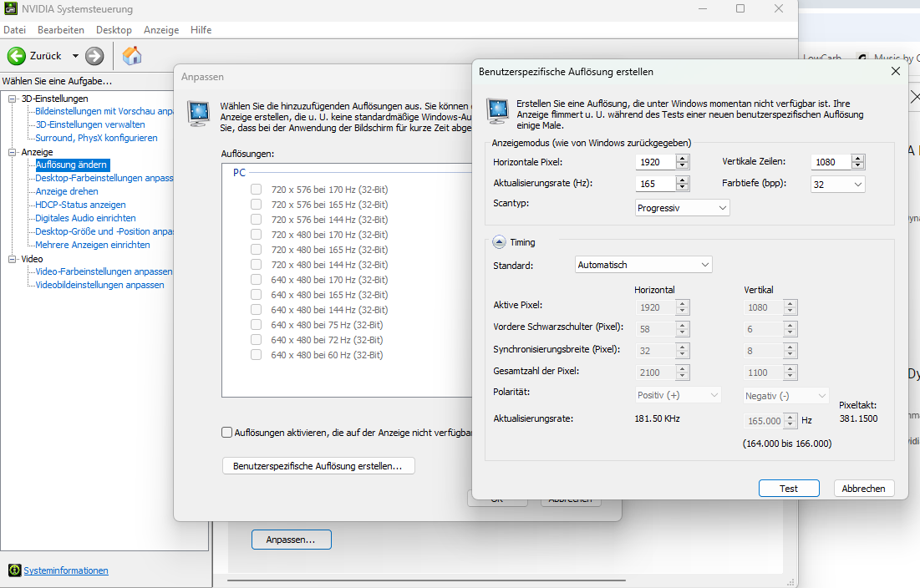Viewport: 920px width, 588px height.
Task: Check 720 x 576 bei 165 Hz
Action: 256,204
